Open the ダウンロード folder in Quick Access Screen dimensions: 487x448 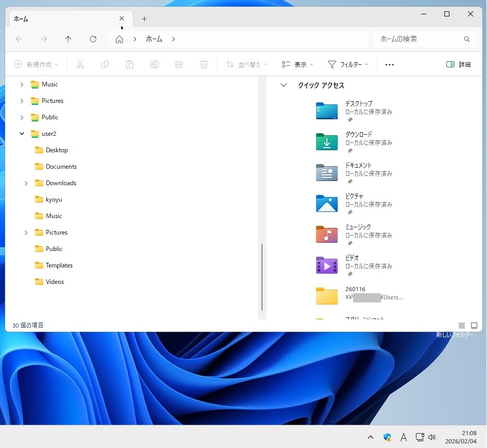pos(327,142)
